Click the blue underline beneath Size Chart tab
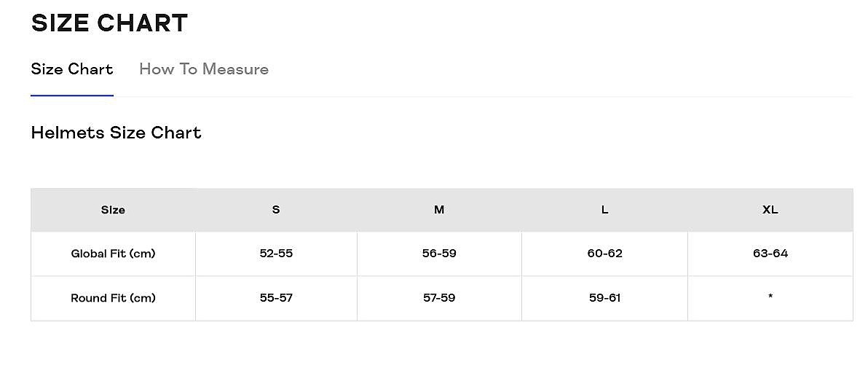 [72, 96]
